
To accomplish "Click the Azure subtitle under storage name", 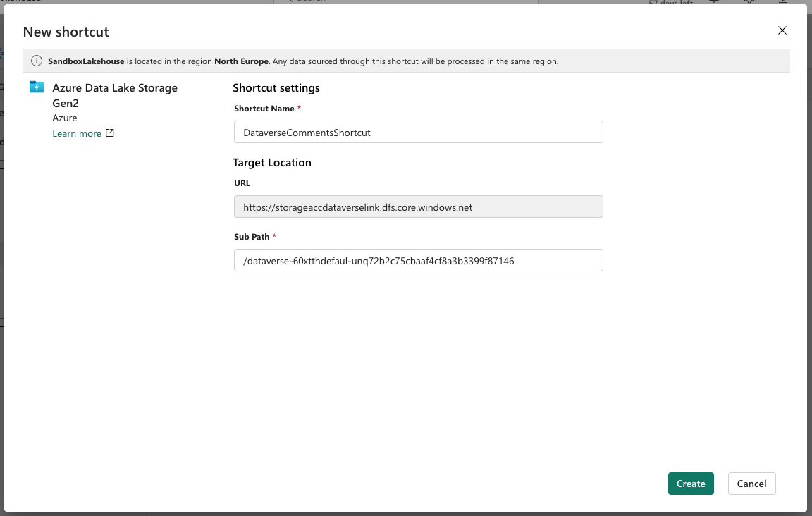I will pos(65,118).
